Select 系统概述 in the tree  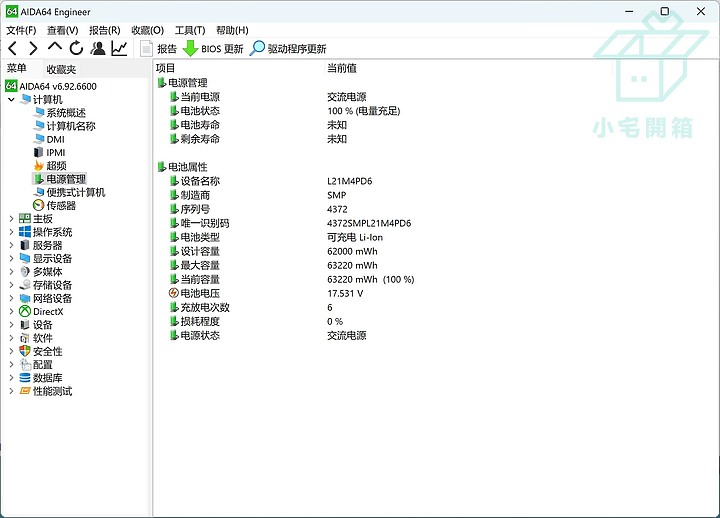[60, 113]
